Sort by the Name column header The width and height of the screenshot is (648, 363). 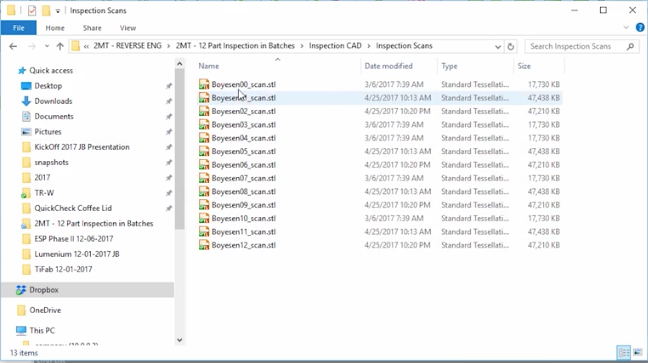pos(209,66)
